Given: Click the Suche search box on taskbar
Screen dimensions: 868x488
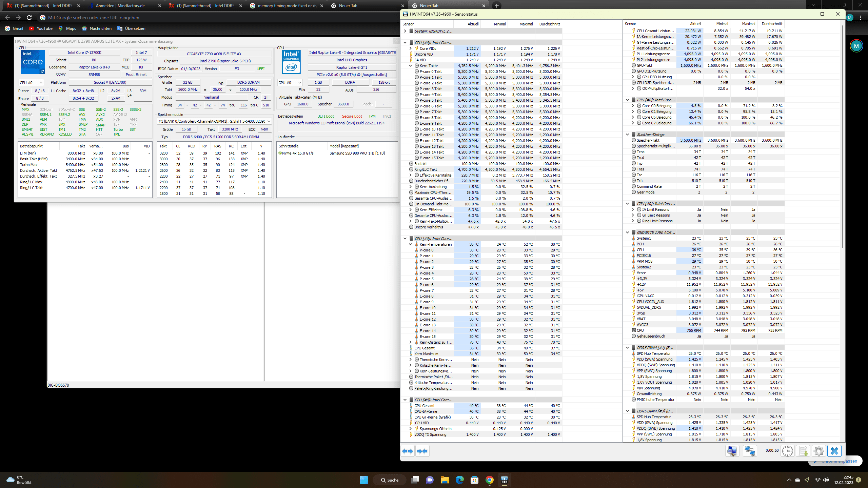Looking at the screenshot, I should 390,480.
